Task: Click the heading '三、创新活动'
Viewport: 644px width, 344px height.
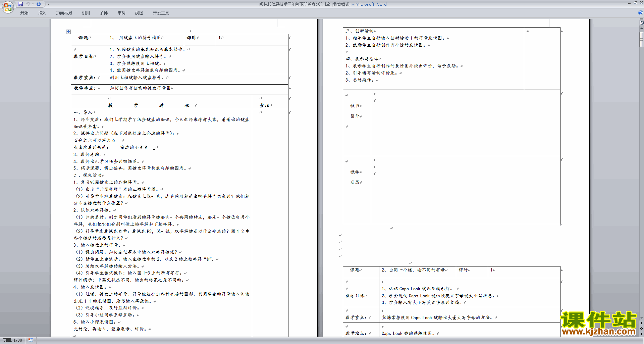Action: (360, 31)
